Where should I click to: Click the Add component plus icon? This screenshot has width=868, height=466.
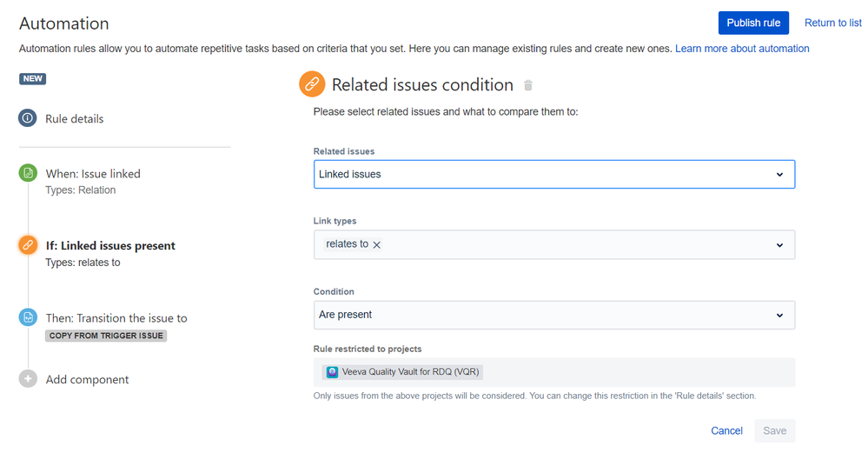tap(28, 379)
